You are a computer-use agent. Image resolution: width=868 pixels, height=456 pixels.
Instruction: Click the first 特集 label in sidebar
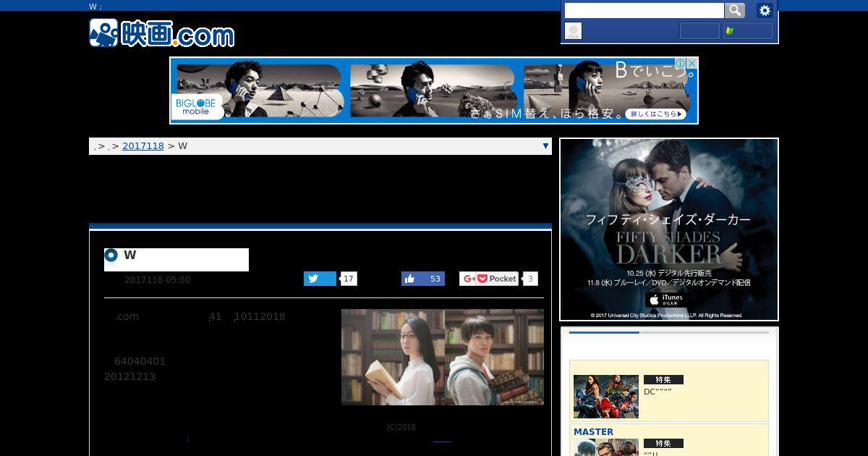(x=663, y=380)
